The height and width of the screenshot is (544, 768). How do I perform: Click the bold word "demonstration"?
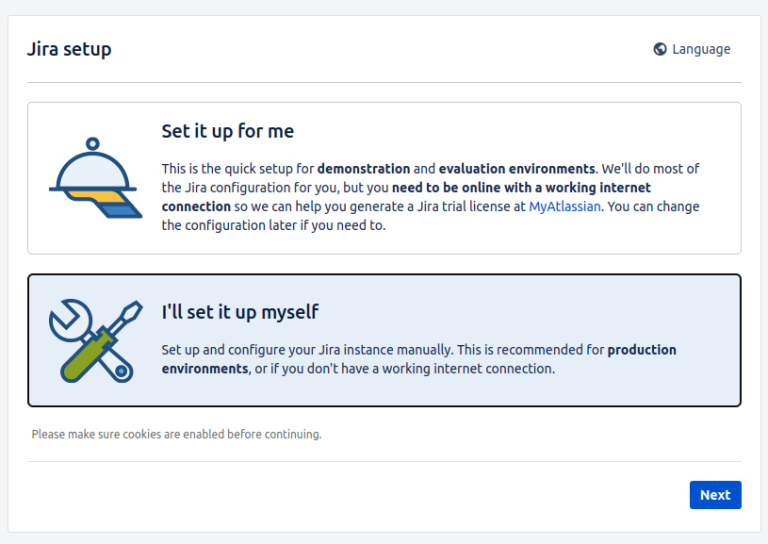[364, 168]
